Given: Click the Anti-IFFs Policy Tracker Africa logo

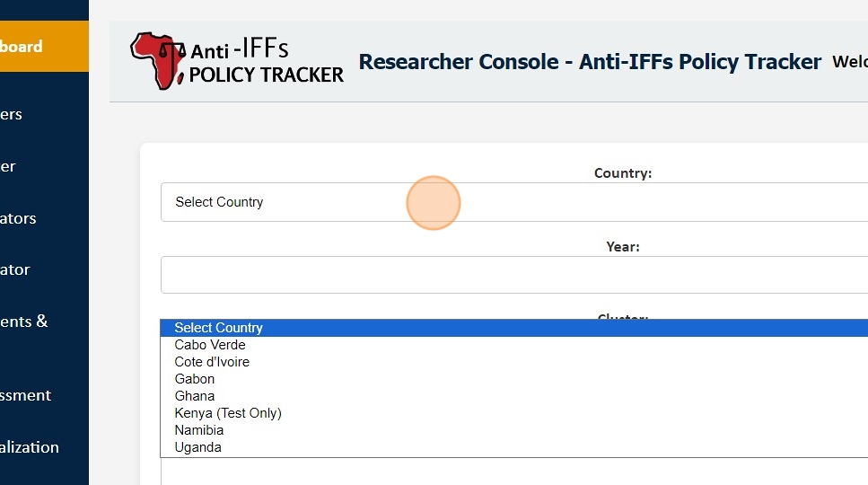Looking at the screenshot, I should click(238, 61).
